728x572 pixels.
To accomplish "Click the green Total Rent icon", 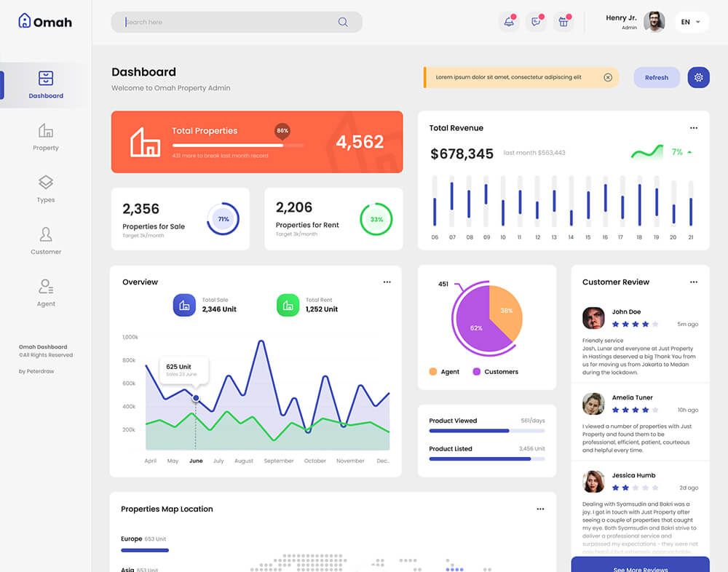I will tap(288, 306).
